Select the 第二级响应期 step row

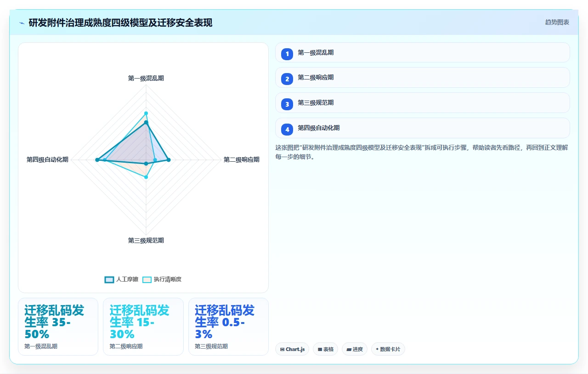[422, 77]
